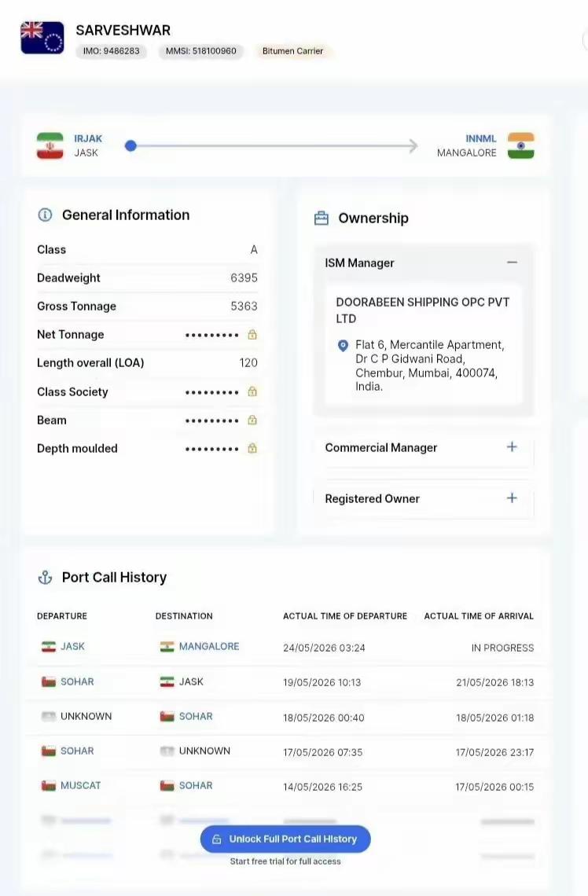Open the IRJAK port code link
This screenshot has height=896, width=588.
tap(88, 139)
